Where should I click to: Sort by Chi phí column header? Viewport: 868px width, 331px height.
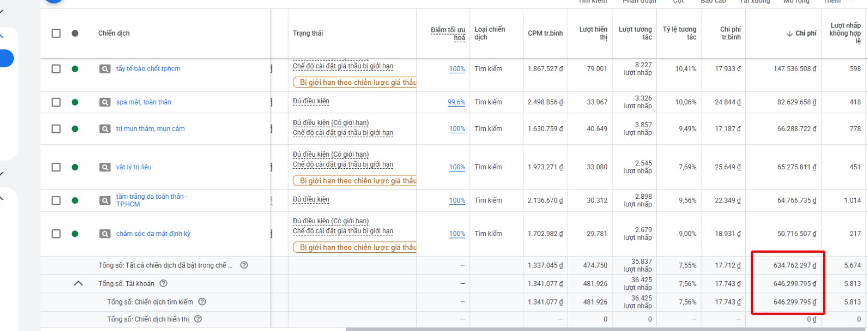tap(802, 33)
